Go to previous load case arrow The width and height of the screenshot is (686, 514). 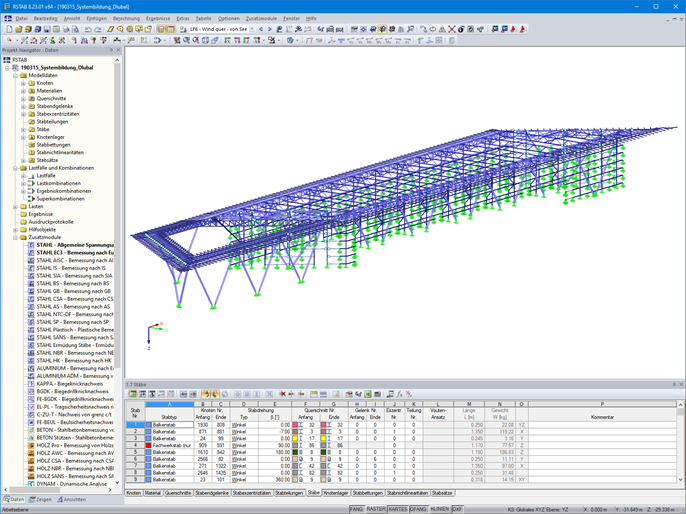click(262, 29)
